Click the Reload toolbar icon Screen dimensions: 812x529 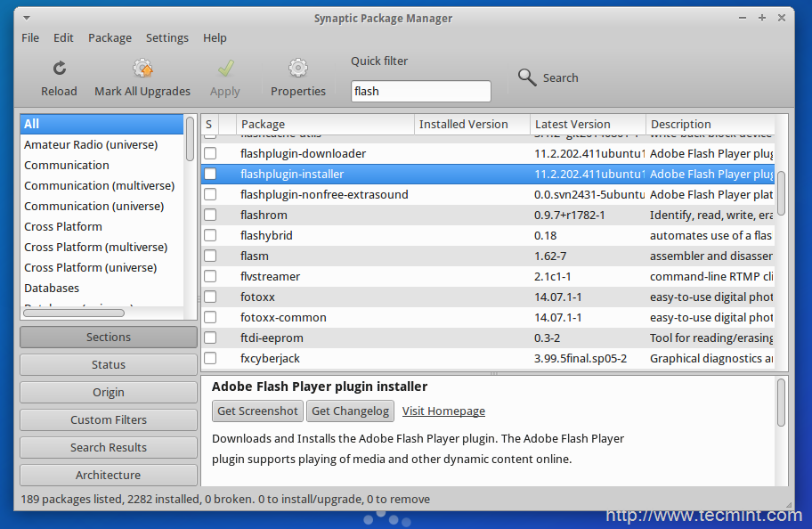click(60, 69)
